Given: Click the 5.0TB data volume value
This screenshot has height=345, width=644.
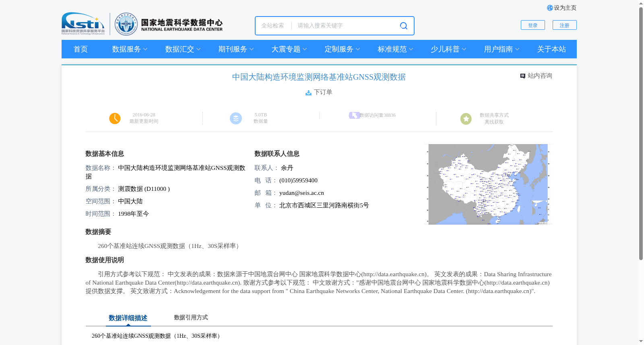Looking at the screenshot, I should pyautogui.click(x=261, y=115).
